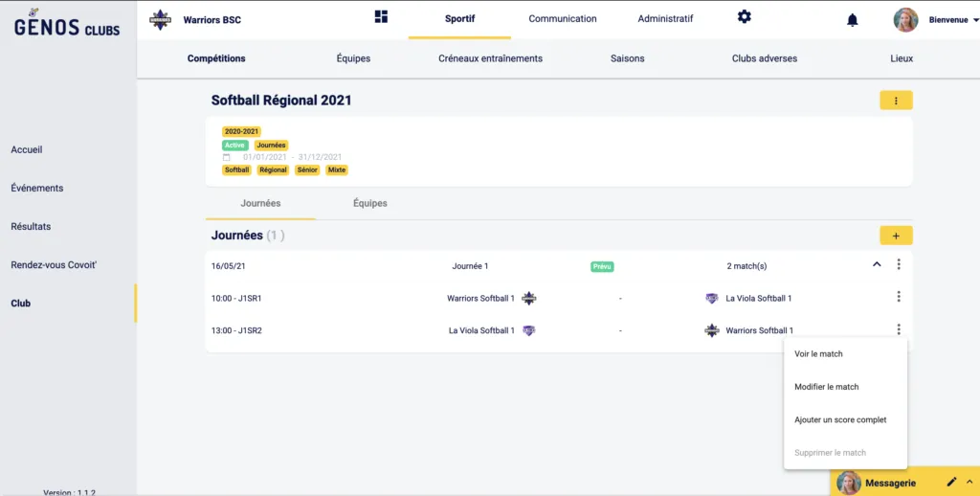Screen dimensions: 980x496
Task: Open the Communication top menu
Action: pos(562,19)
